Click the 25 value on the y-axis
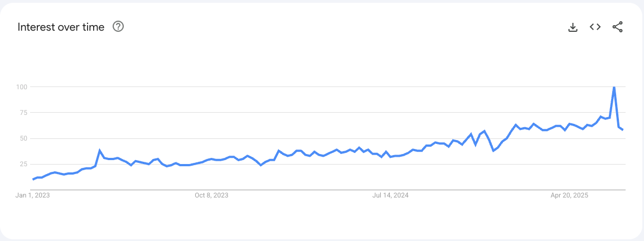 click(x=24, y=164)
